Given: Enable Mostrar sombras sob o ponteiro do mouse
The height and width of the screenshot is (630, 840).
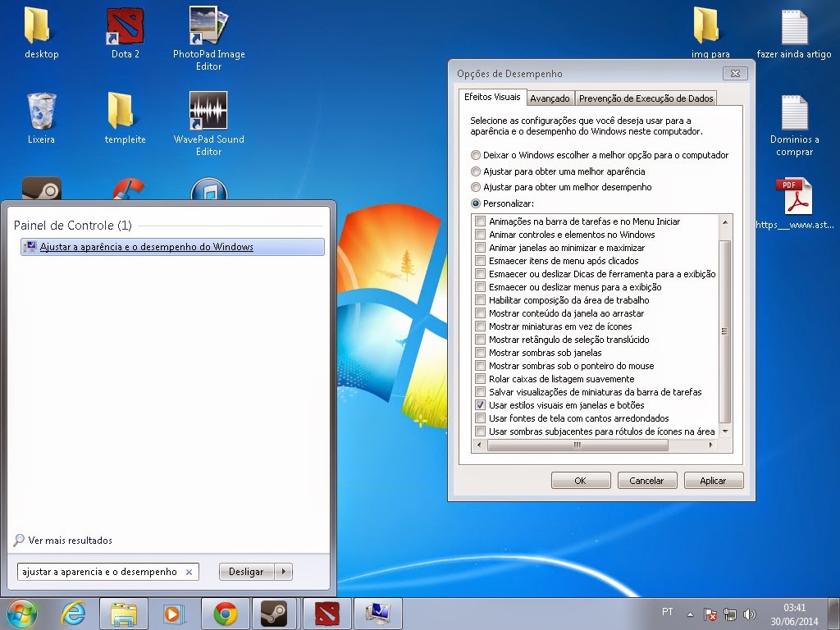Looking at the screenshot, I should (x=481, y=366).
